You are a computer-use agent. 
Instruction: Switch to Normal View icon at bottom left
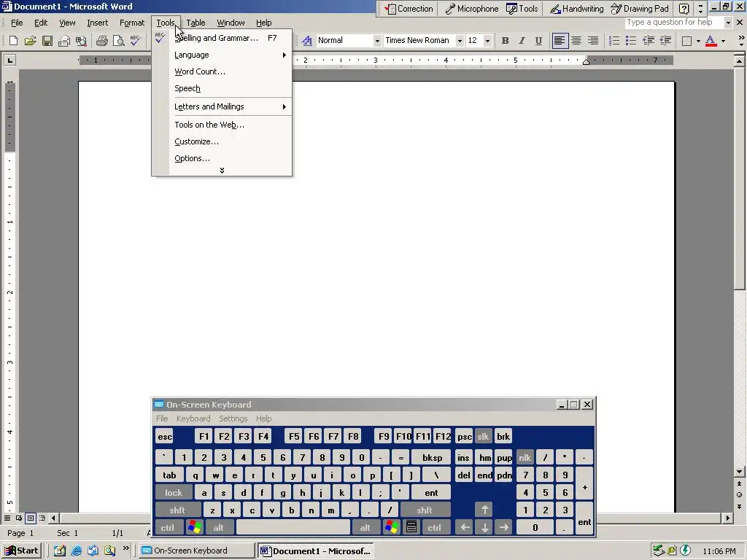click(x=7, y=518)
